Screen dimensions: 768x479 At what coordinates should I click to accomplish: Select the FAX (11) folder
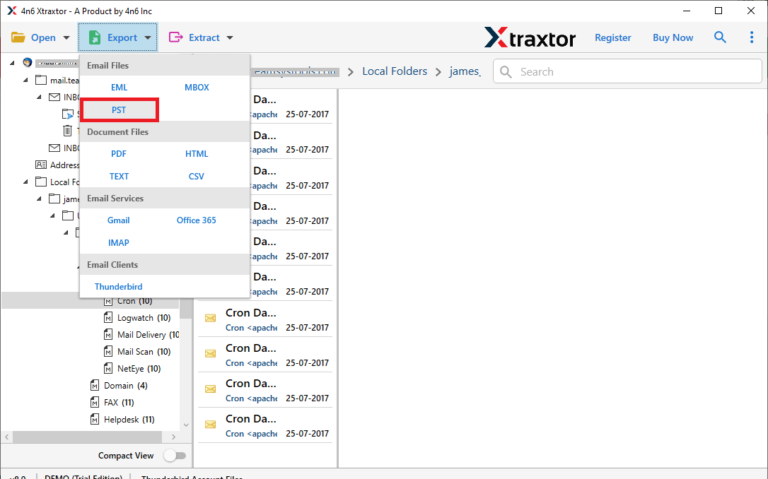119,403
